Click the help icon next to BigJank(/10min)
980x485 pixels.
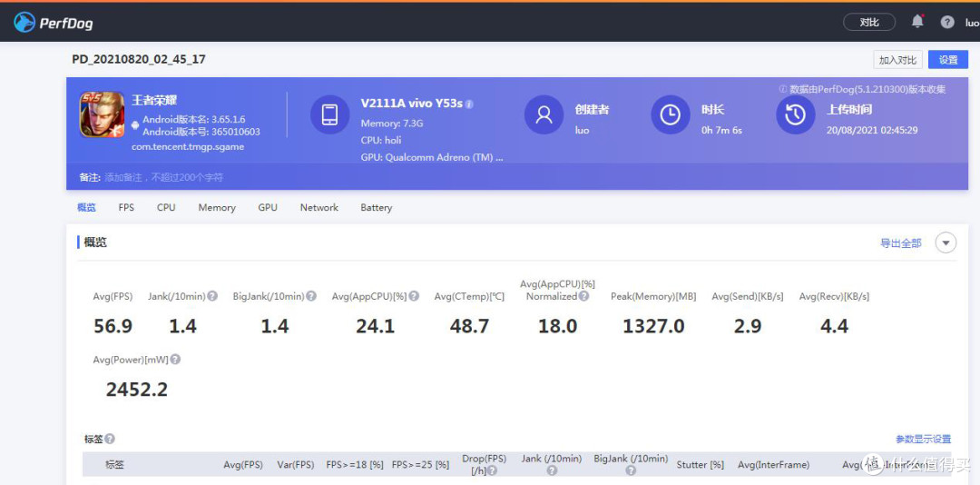[x=311, y=296]
